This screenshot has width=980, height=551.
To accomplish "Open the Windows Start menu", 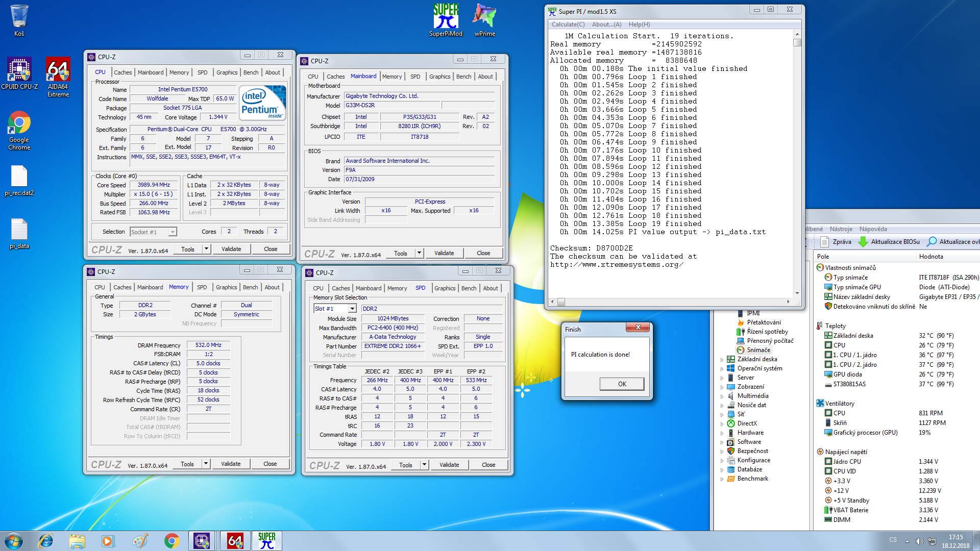I will [14, 541].
